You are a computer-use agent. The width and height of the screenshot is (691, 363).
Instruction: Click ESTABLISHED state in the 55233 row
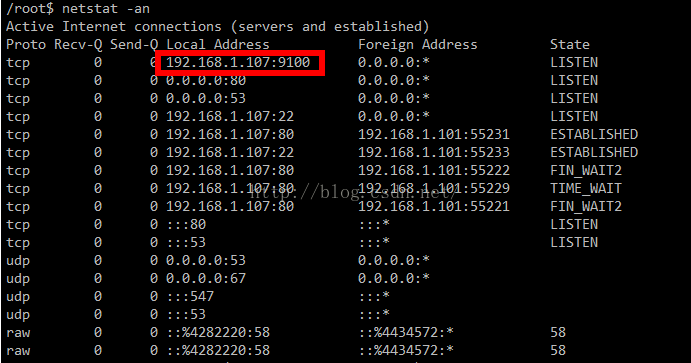tap(594, 153)
